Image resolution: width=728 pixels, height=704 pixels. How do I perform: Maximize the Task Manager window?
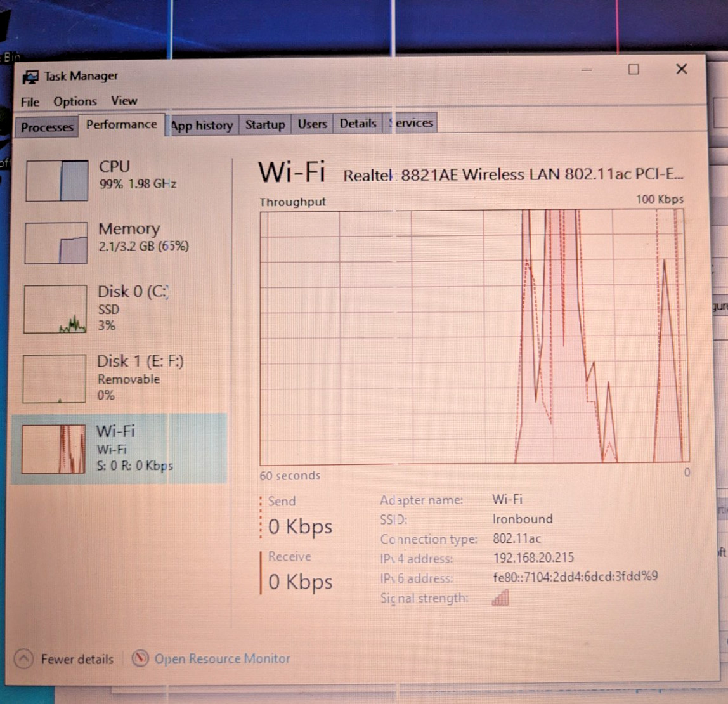coord(634,69)
